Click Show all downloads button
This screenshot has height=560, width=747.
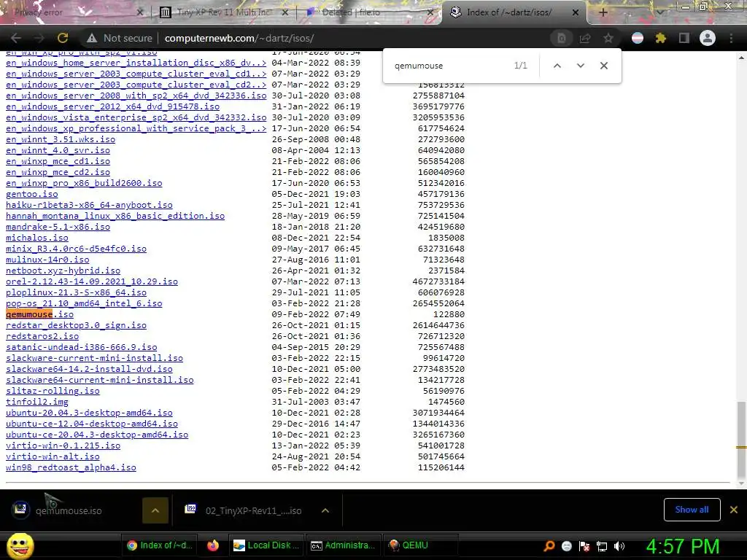[x=692, y=510]
